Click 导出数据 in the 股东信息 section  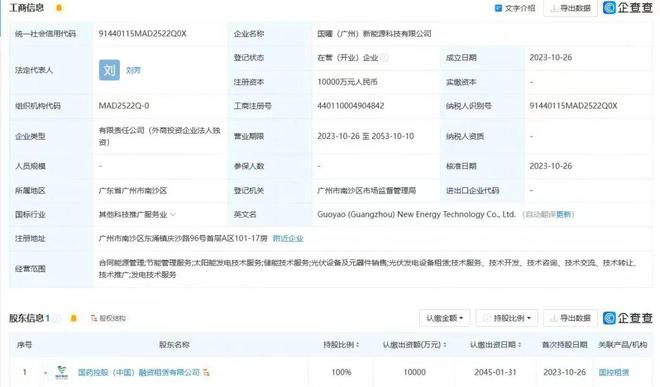570,318
